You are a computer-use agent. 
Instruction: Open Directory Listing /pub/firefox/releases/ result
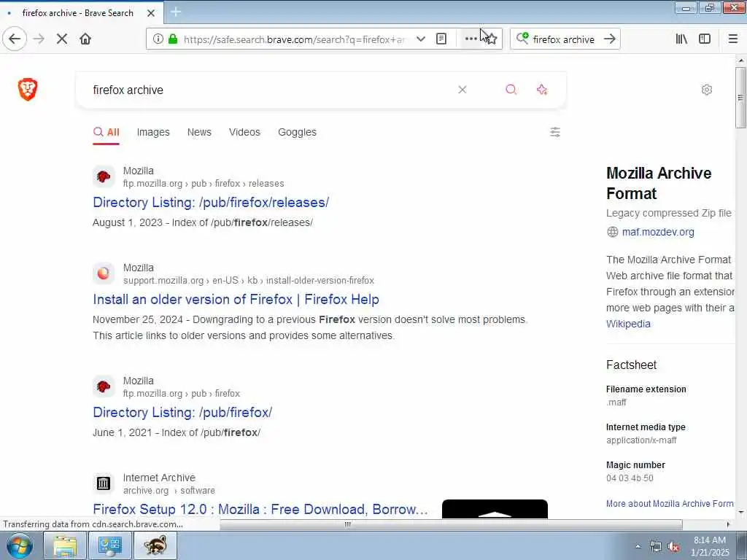(x=211, y=203)
